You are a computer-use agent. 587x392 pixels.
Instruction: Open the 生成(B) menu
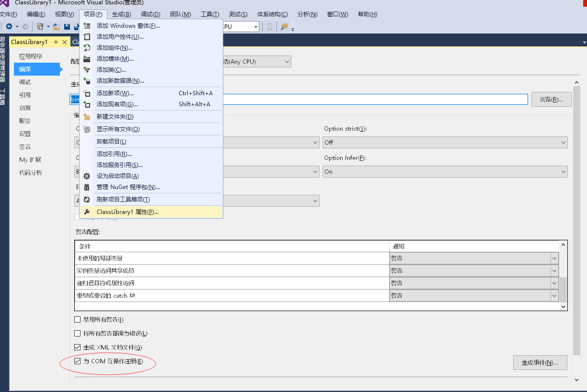[x=122, y=14]
